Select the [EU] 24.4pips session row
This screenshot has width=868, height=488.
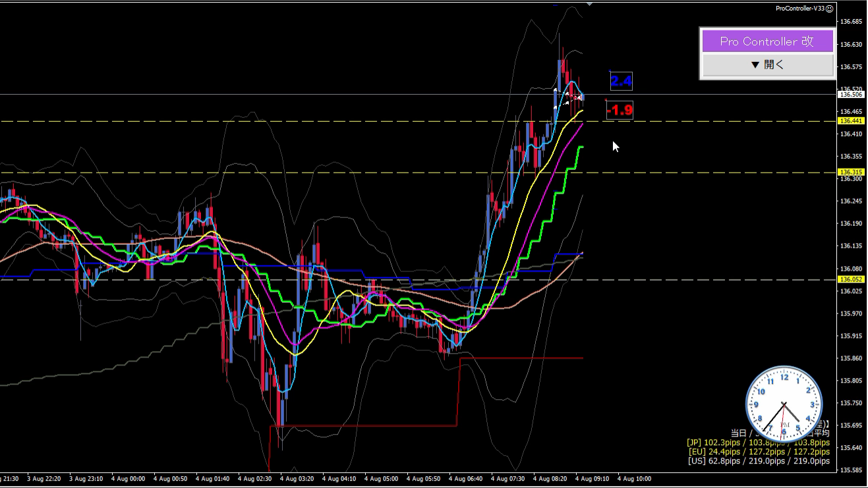[758, 452]
